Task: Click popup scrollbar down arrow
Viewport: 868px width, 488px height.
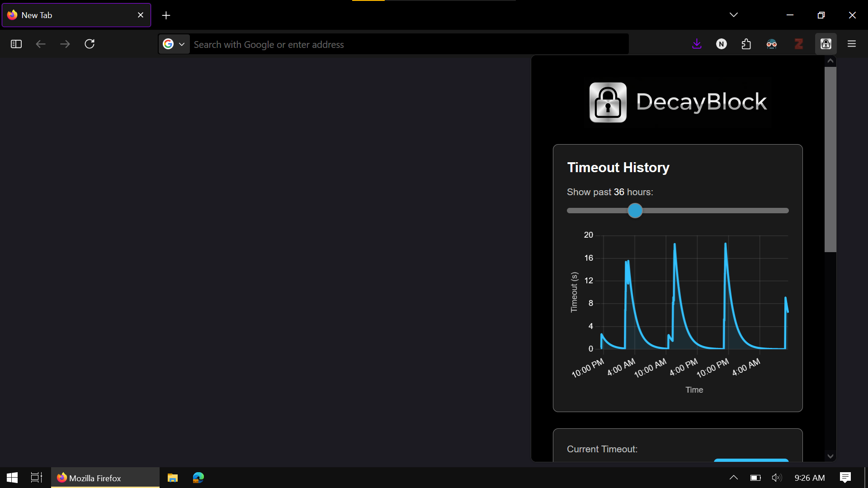Action: pos(830,456)
